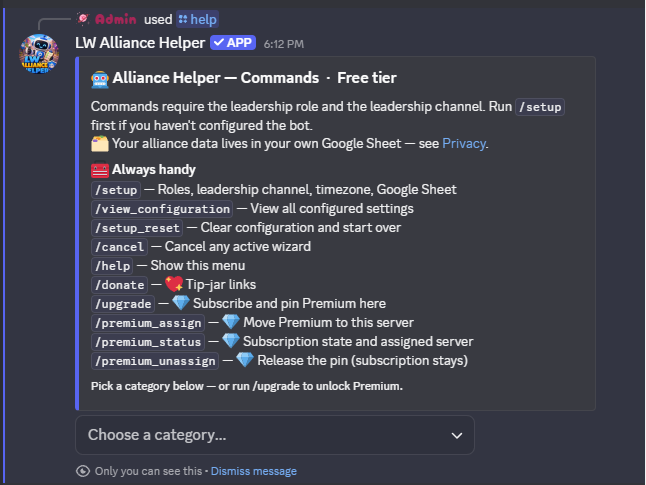Click the help command tag
The height and width of the screenshot is (485, 646).
click(197, 19)
